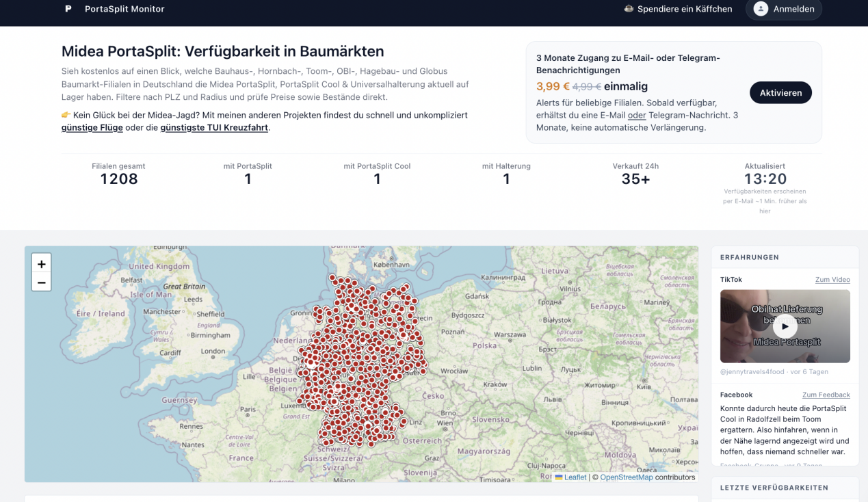Open the günstige Flüge link
Viewport: 868px width, 502px height.
point(92,127)
